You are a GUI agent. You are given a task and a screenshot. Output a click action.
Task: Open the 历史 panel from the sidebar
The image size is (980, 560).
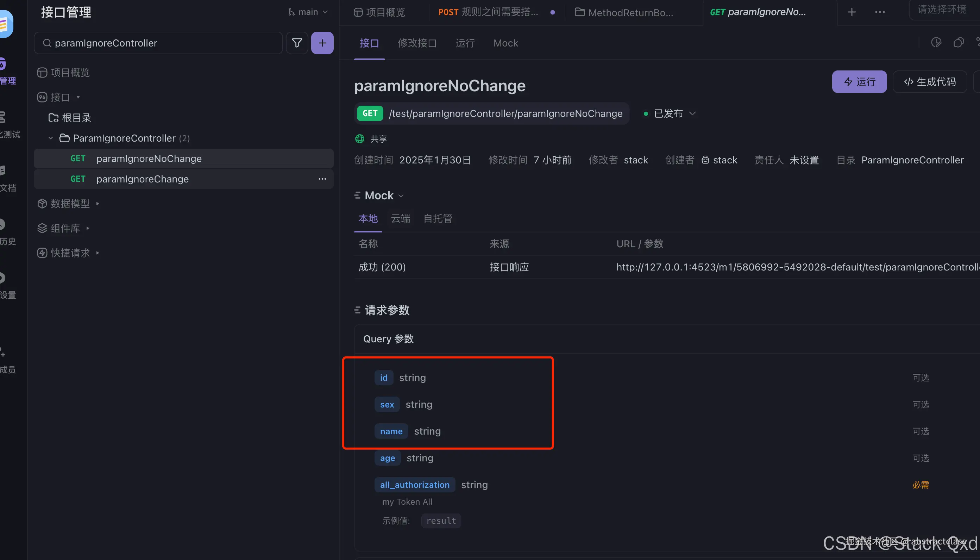tap(7, 231)
